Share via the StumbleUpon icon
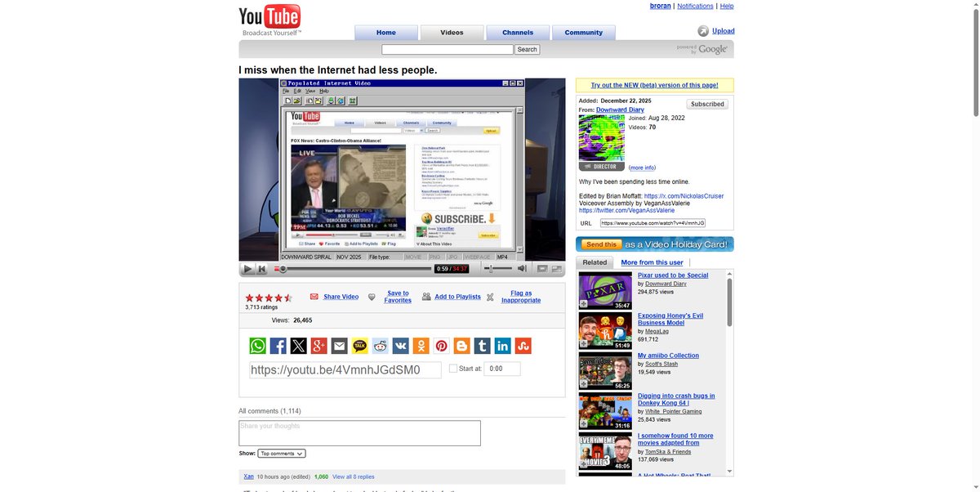The image size is (980, 492). click(x=523, y=346)
